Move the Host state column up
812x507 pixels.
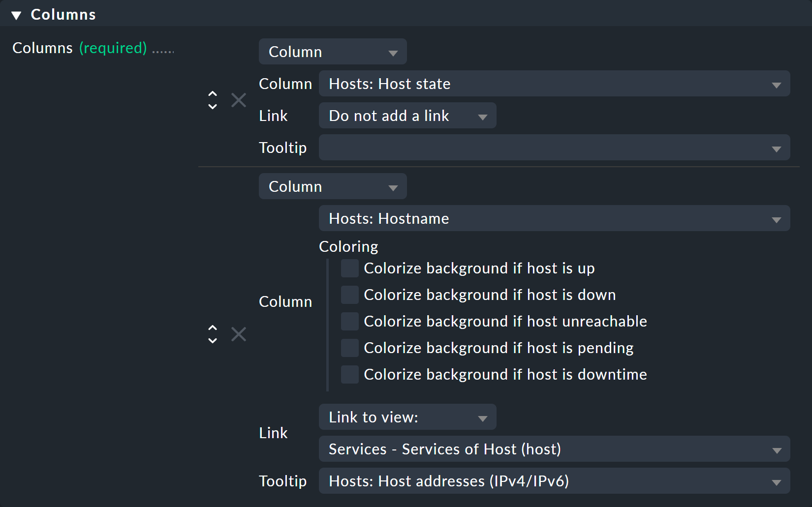(212, 94)
